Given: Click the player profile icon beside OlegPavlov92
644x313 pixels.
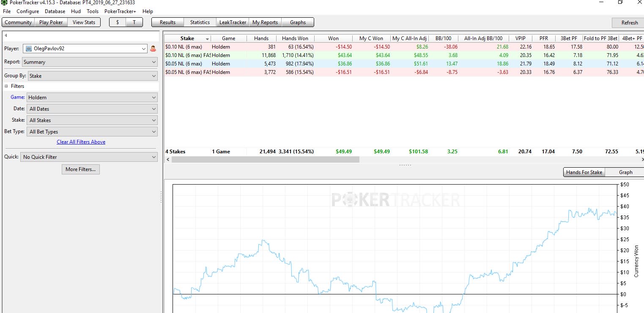Looking at the screenshot, I should 153,49.
